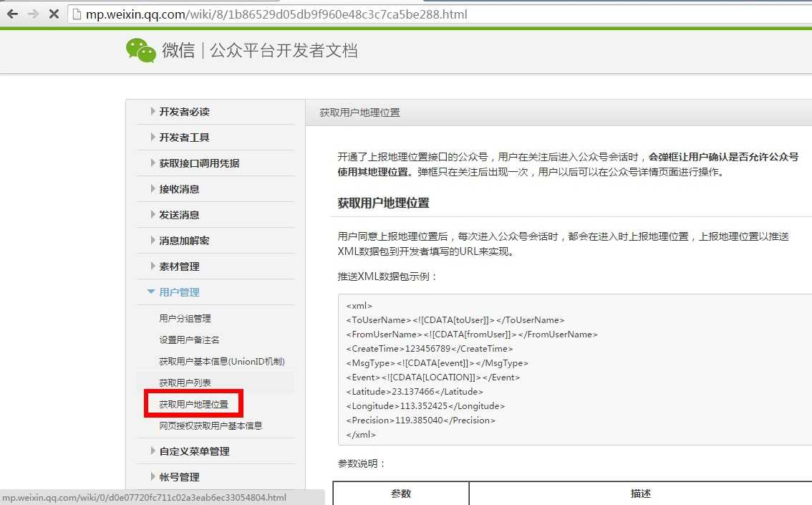The height and width of the screenshot is (505, 812).
Task: Expand the 发送消息 arrow
Action: click(153, 214)
